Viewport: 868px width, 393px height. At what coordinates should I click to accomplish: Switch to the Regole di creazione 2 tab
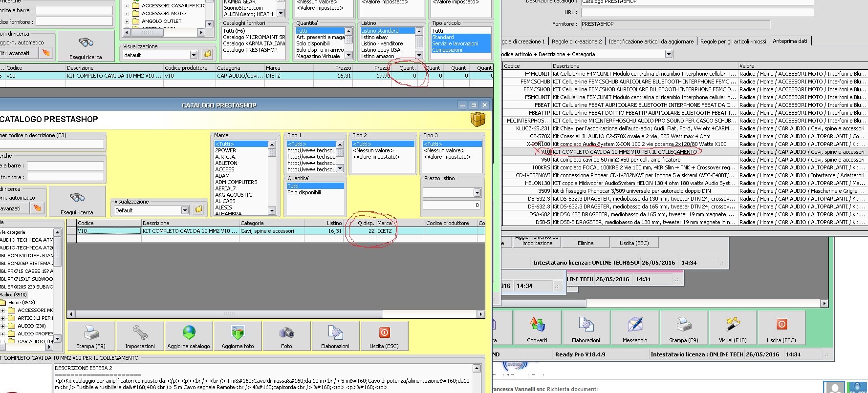point(577,41)
